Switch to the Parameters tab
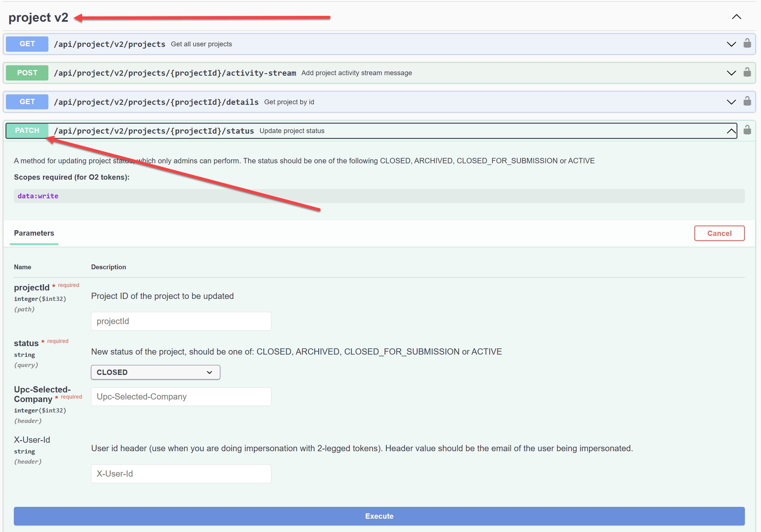The height and width of the screenshot is (532, 761). coord(34,233)
